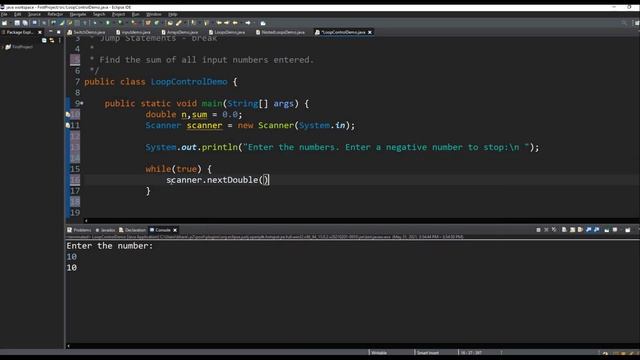Open the Problems view tab
This screenshot has width=640, height=360.
coord(79,230)
